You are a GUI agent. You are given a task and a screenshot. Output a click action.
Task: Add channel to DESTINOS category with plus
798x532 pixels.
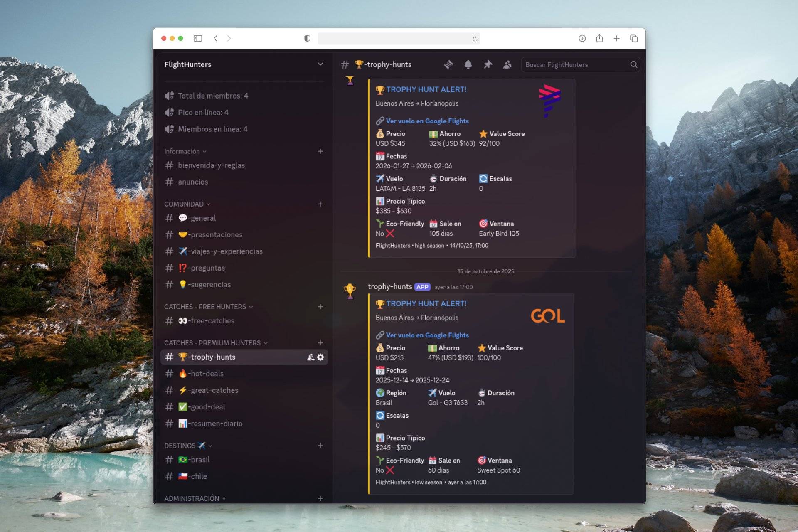click(320, 446)
